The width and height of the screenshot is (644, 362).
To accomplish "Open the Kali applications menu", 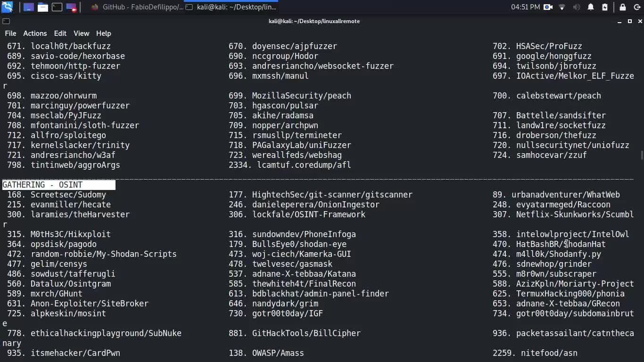I will [7, 7].
